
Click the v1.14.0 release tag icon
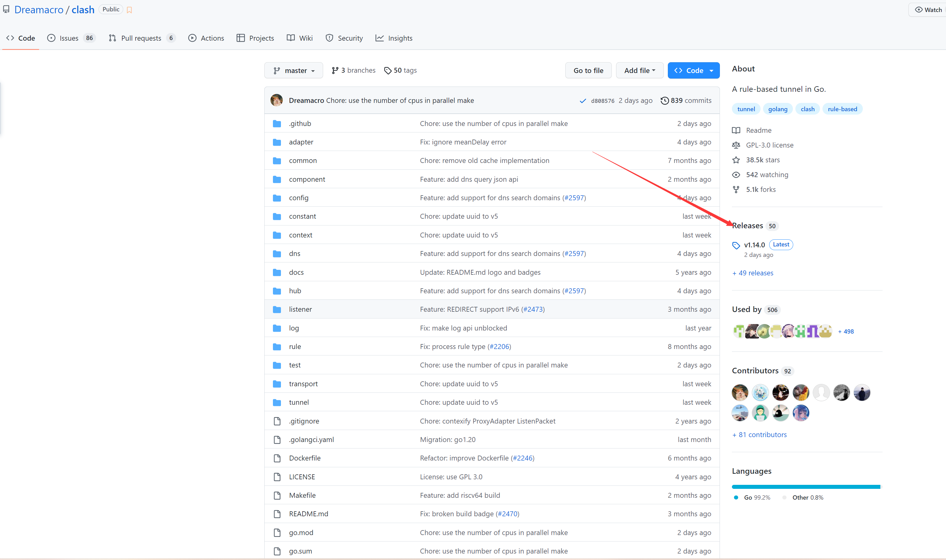pos(736,245)
